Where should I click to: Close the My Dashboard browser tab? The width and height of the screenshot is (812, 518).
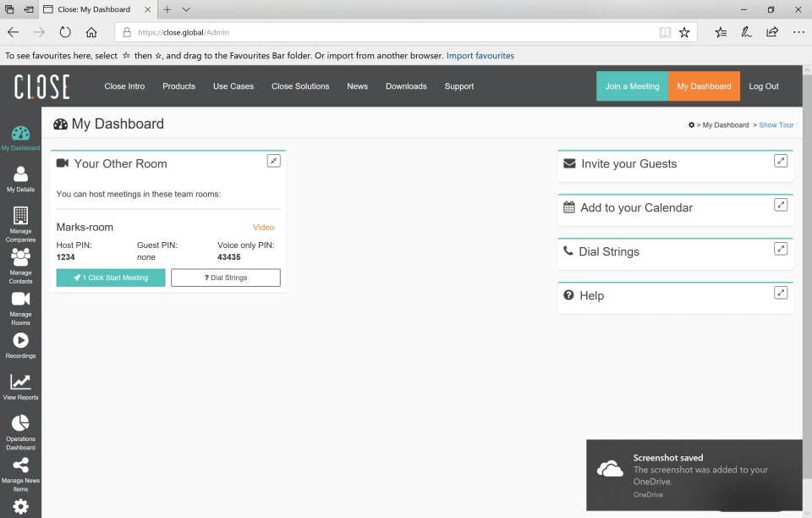point(147,9)
